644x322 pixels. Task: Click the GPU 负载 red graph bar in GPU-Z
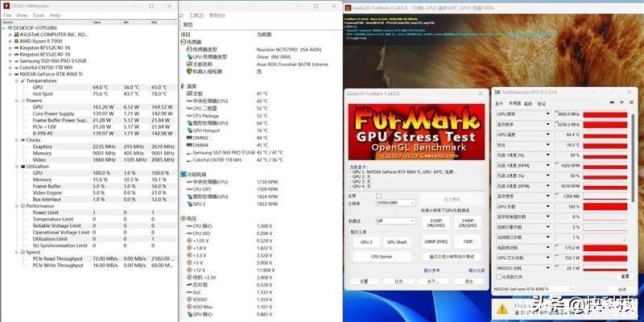click(x=605, y=207)
